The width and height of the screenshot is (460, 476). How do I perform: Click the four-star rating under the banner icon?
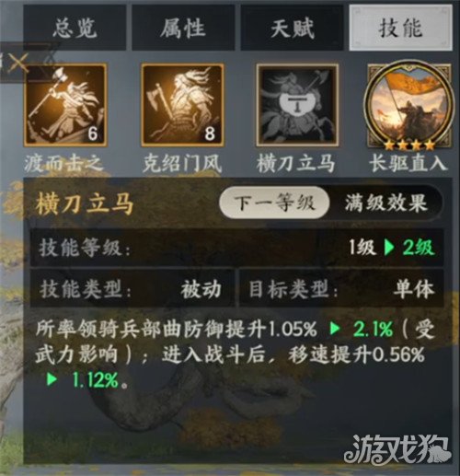(409, 145)
